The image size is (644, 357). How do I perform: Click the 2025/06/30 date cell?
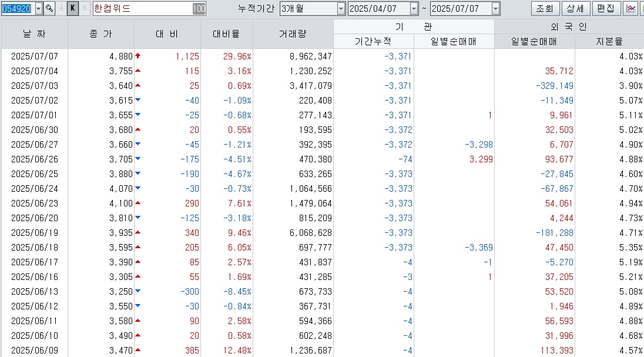(35, 130)
